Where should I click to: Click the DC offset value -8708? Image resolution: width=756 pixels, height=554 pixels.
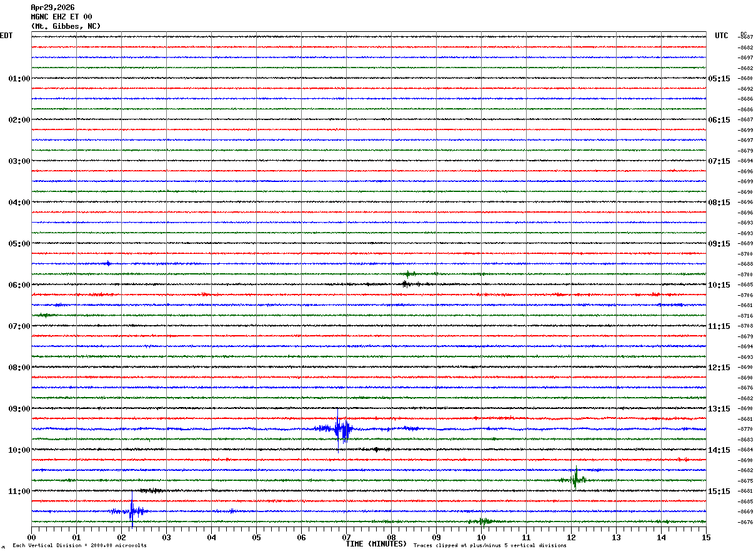coord(746,326)
